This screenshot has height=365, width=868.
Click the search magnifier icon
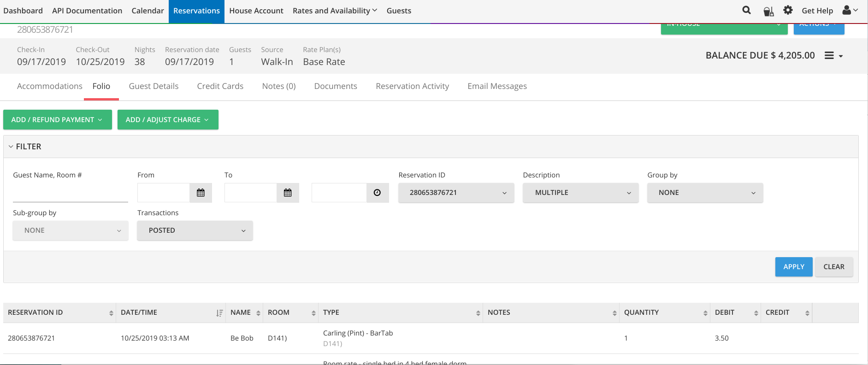point(746,10)
